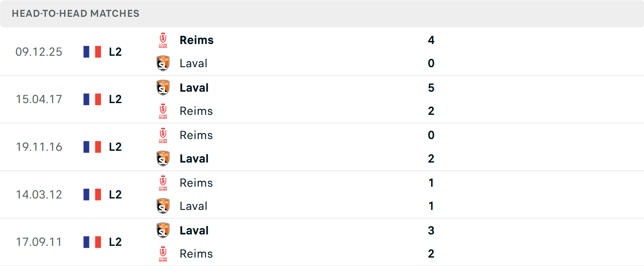Click France flag in 17.09.11 row

click(x=92, y=242)
